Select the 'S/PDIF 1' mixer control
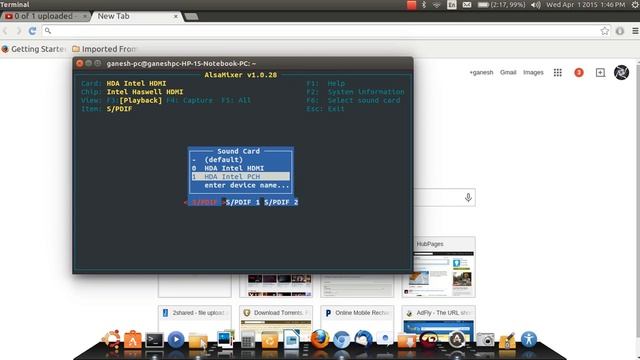Image resolution: width=640 pixels, height=360 pixels. (x=243, y=202)
